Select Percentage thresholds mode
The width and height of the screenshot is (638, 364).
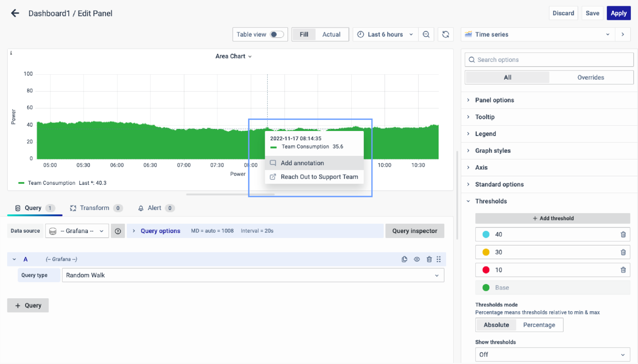tap(539, 325)
